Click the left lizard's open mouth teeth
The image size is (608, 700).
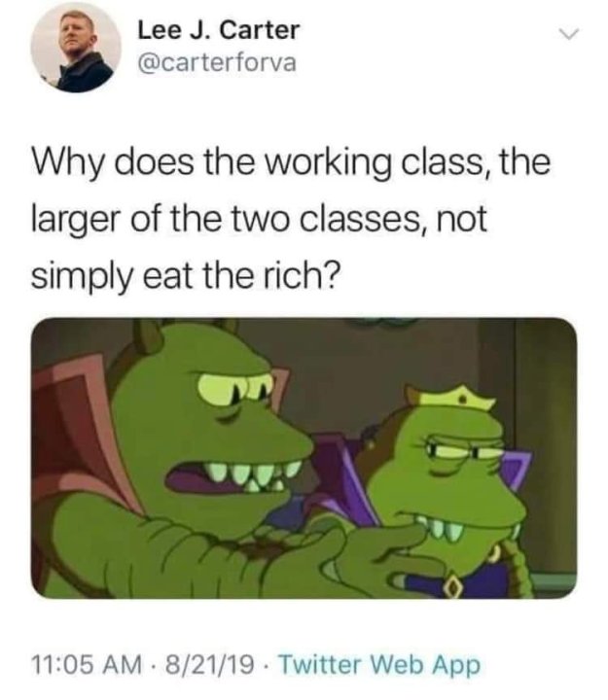(x=250, y=475)
